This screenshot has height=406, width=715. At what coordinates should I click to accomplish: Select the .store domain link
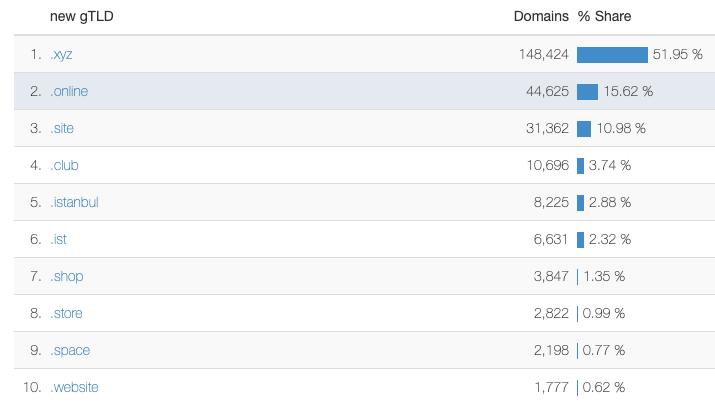[66, 314]
